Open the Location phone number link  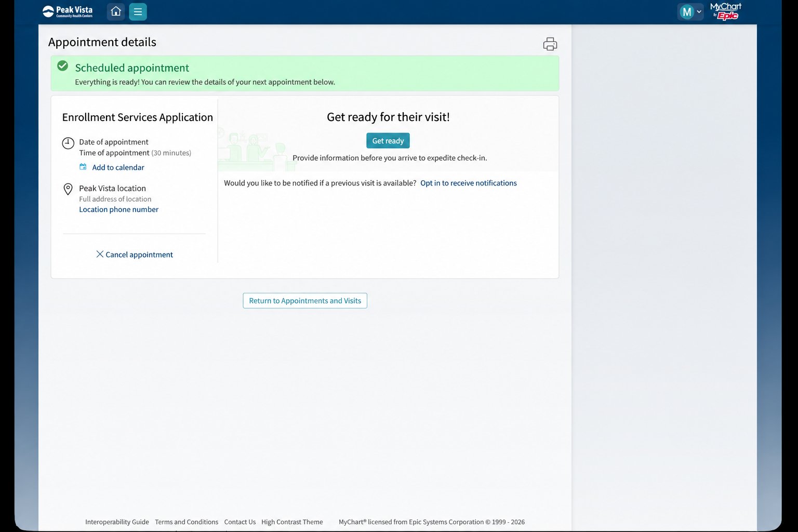pyautogui.click(x=119, y=209)
